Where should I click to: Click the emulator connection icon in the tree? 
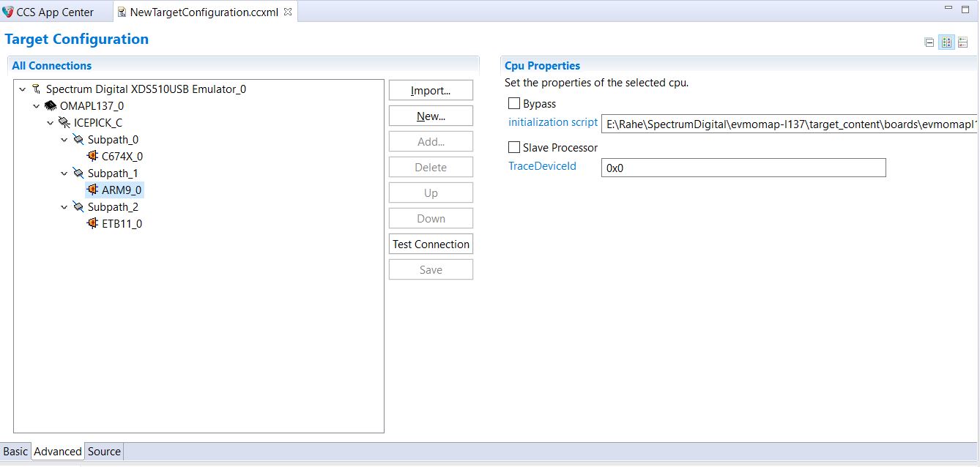coord(36,89)
